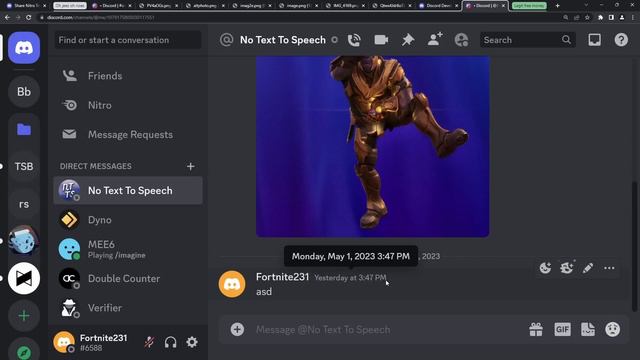Add reaction to the asd message

[x=545, y=268]
